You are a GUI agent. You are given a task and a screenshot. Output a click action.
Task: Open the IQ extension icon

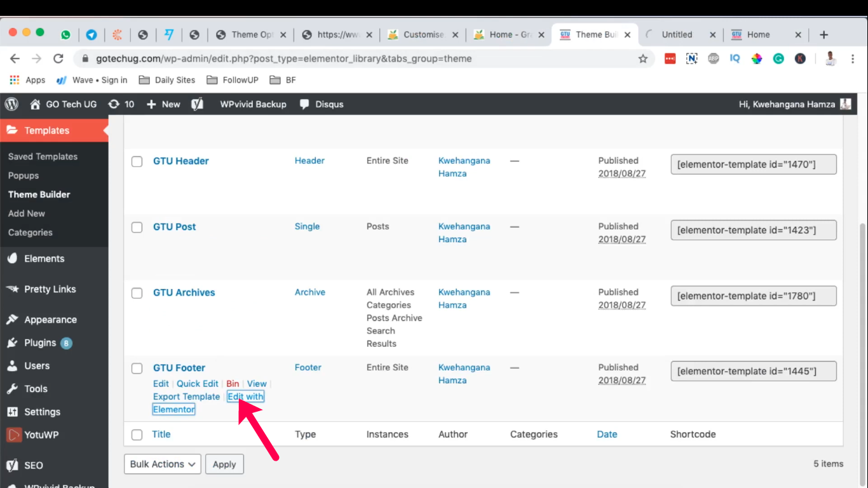point(735,58)
